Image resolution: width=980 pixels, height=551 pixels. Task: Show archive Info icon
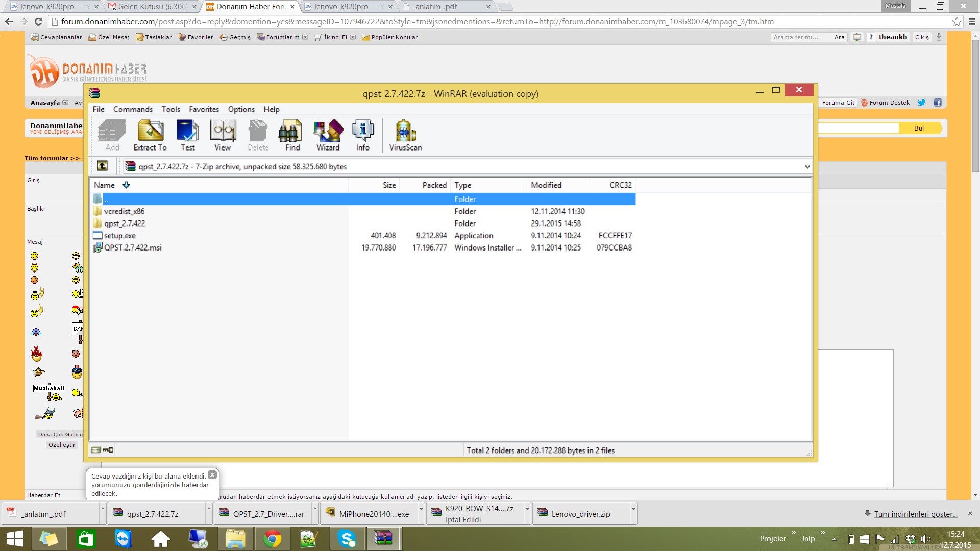(363, 135)
